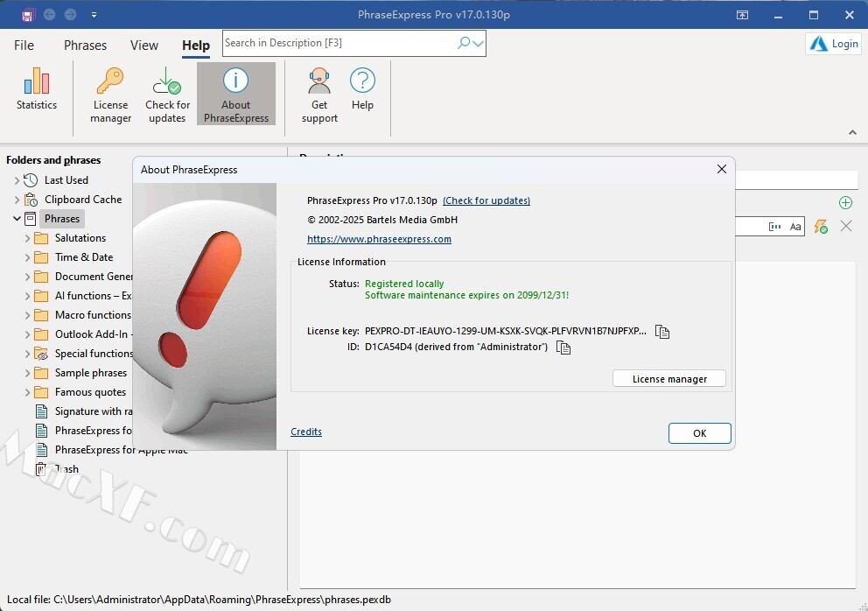Open the Get support ribbon icon
The width and height of the screenshot is (868, 611).
[319, 95]
